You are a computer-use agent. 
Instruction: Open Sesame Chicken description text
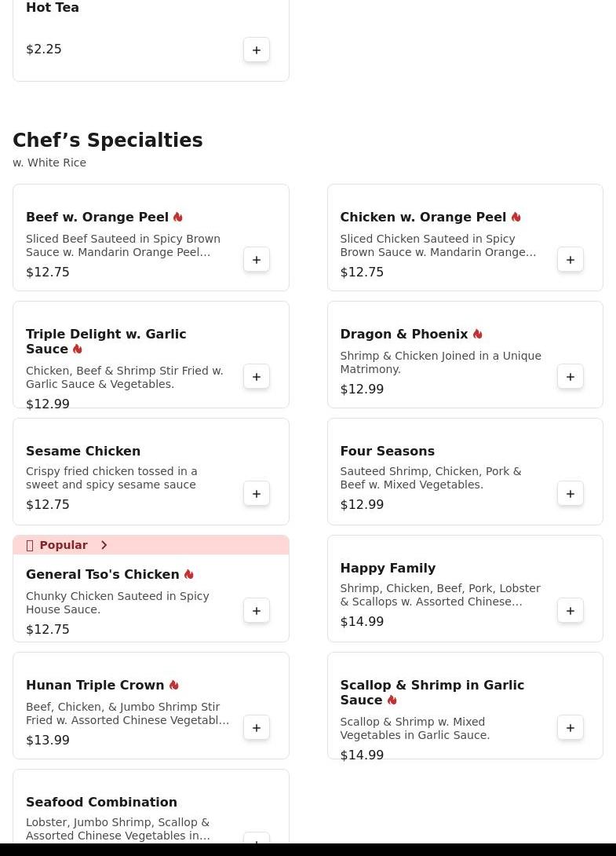(x=112, y=477)
